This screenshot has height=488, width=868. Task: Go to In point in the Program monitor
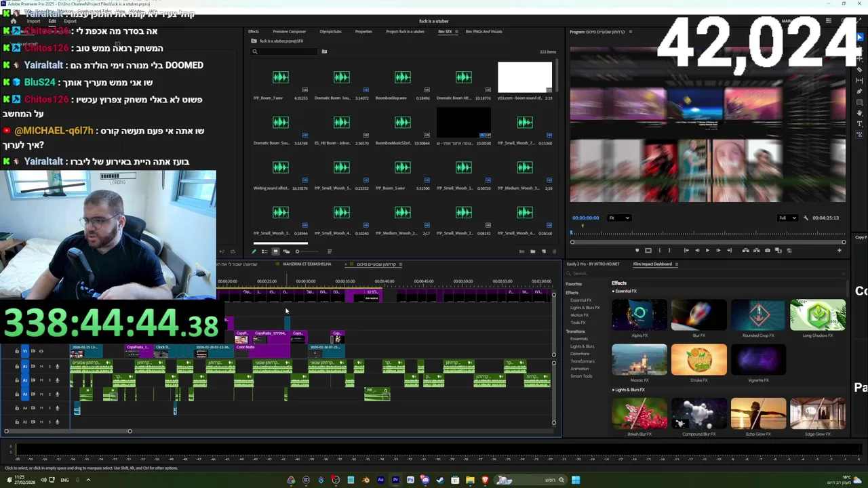pyautogui.click(x=686, y=250)
